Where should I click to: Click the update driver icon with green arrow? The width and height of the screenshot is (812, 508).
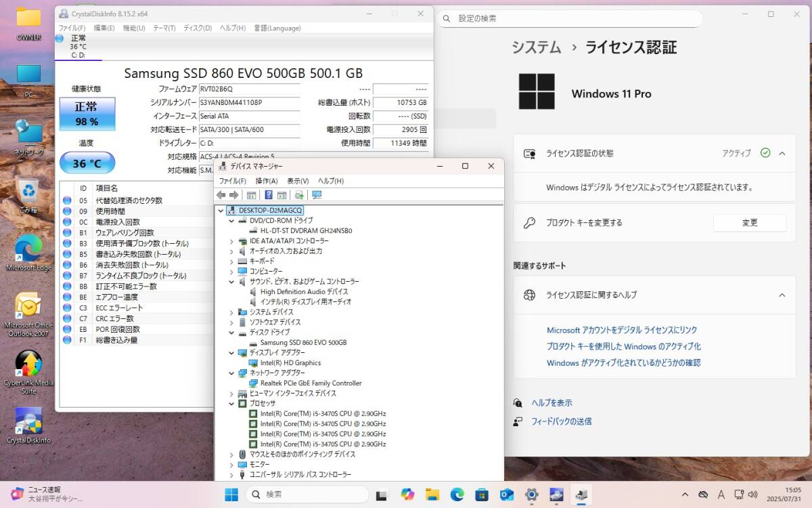(x=299, y=195)
